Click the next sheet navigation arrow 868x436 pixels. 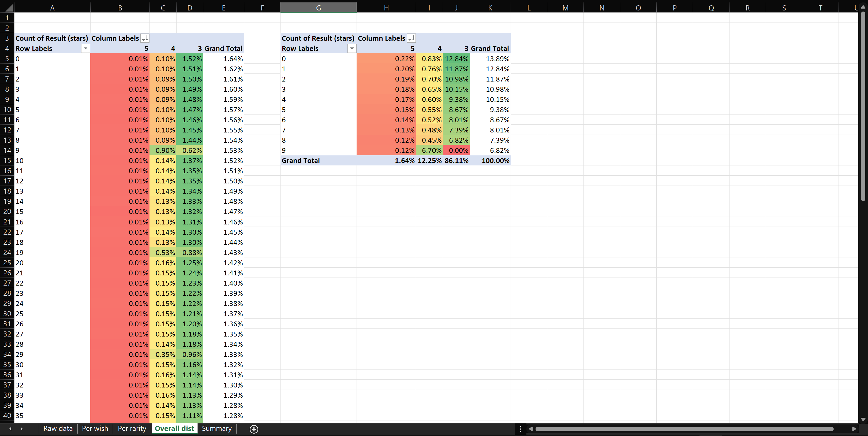tap(21, 429)
